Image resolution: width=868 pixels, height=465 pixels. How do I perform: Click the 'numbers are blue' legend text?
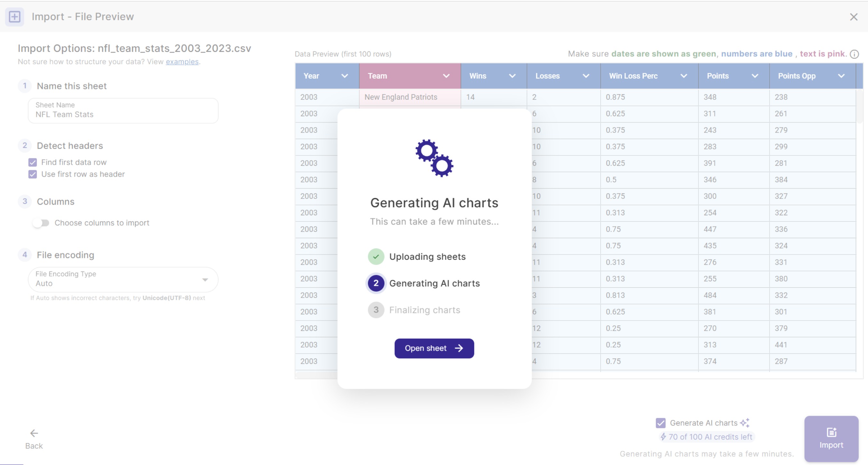coord(756,54)
